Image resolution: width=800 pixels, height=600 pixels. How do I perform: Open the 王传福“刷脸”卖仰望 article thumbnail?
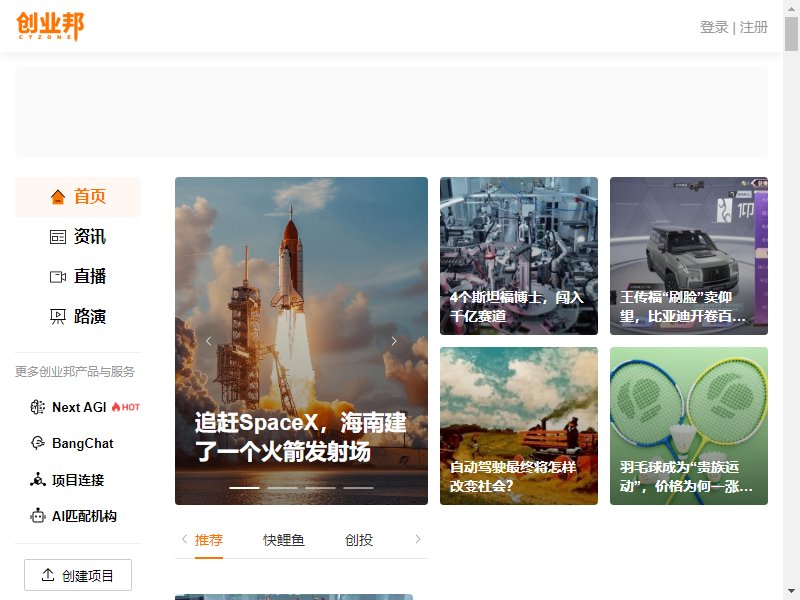(x=689, y=256)
